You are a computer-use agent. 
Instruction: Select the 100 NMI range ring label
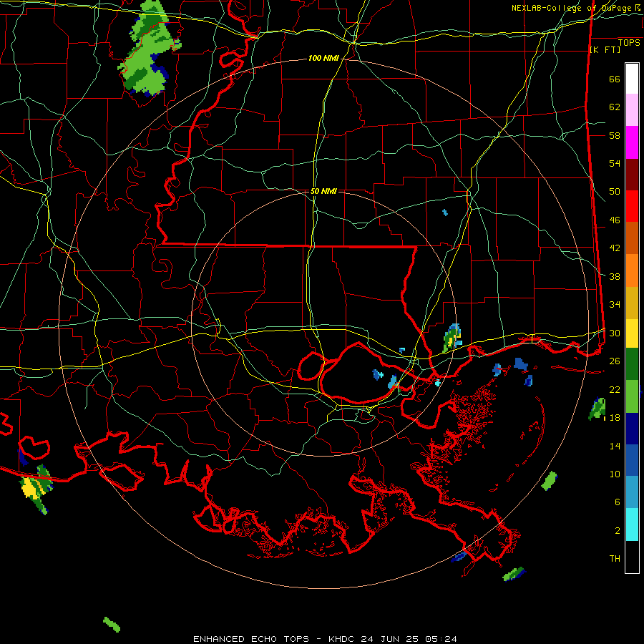323,59
